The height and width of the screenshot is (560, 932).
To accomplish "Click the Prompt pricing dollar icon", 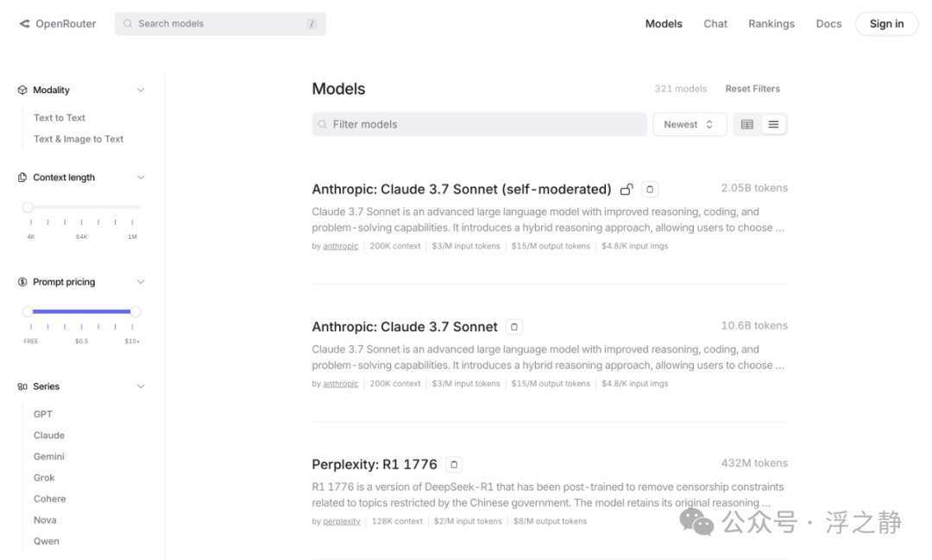I will (x=22, y=282).
